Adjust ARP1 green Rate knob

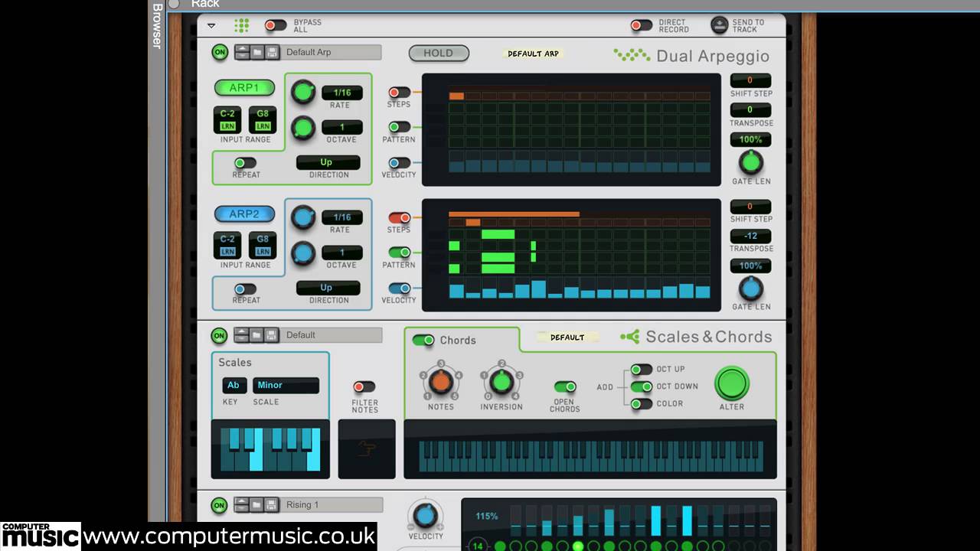(303, 93)
